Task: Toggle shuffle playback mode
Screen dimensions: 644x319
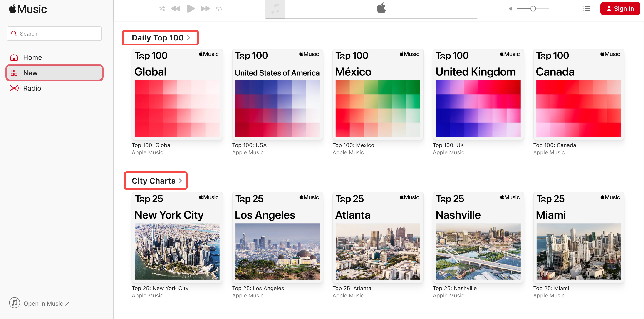Action: point(162,9)
